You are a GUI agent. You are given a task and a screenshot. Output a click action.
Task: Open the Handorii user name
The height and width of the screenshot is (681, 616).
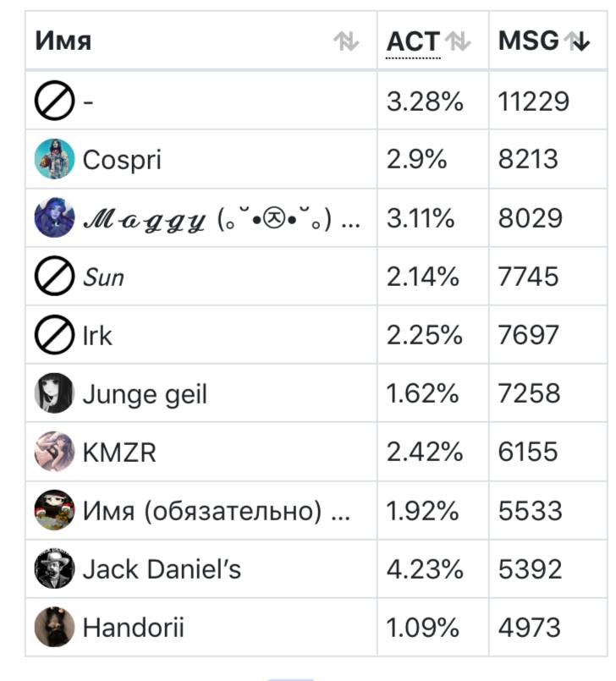[134, 628]
